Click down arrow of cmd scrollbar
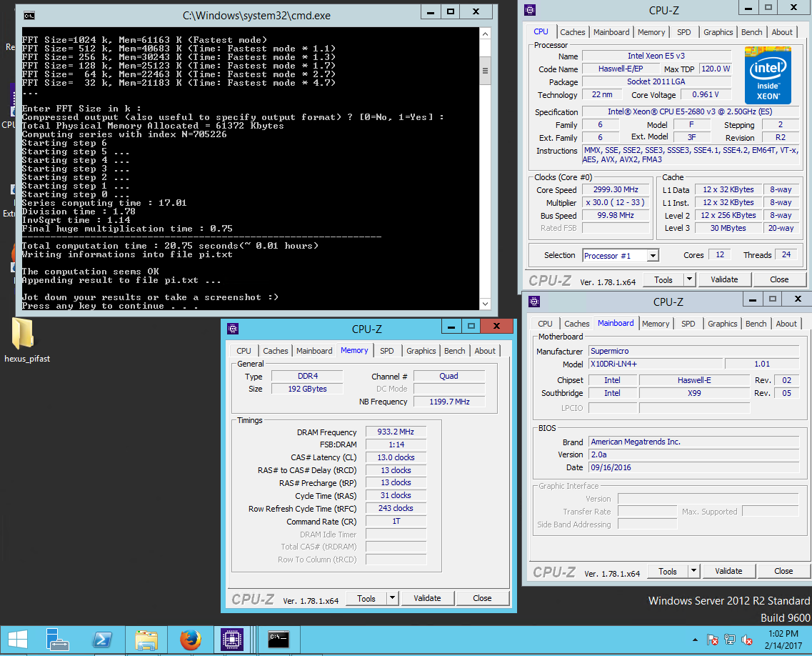Viewport: 812px width, 656px height. (485, 304)
